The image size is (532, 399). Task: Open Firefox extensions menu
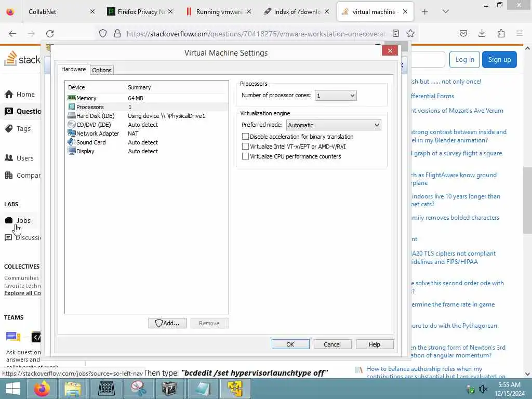coord(501,33)
